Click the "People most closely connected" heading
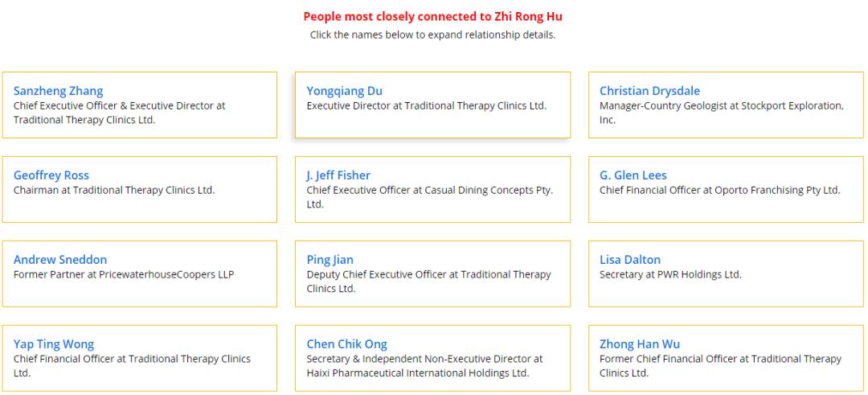Viewport: 868px width, 395px height. coord(433,17)
